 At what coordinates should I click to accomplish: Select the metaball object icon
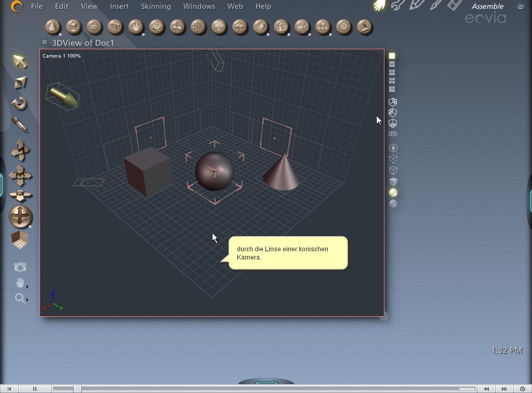coord(157,27)
